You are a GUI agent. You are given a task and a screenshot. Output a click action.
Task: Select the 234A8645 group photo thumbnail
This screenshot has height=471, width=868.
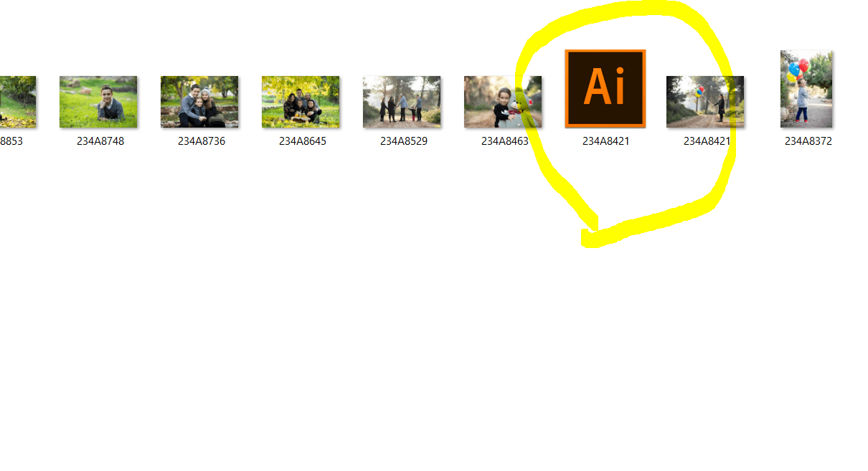(x=301, y=102)
